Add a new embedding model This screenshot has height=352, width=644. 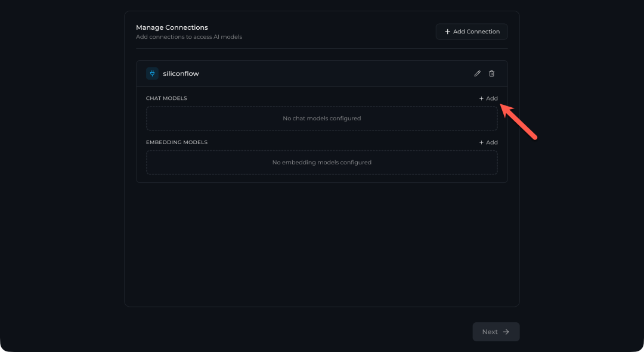(488, 142)
